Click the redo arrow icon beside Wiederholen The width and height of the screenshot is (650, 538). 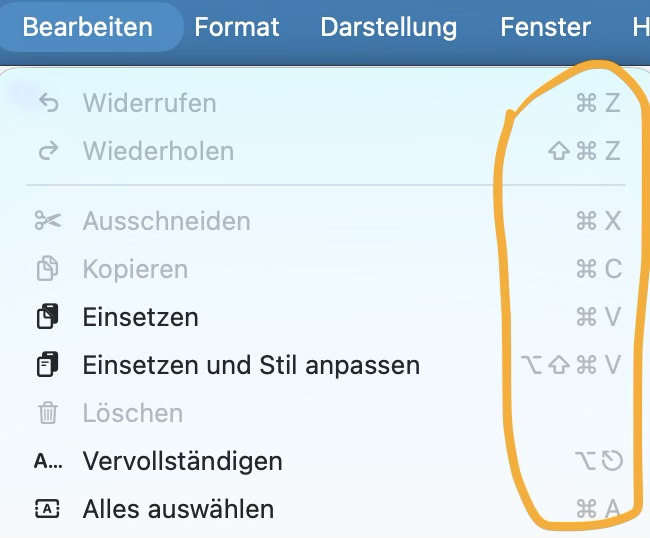click(49, 151)
